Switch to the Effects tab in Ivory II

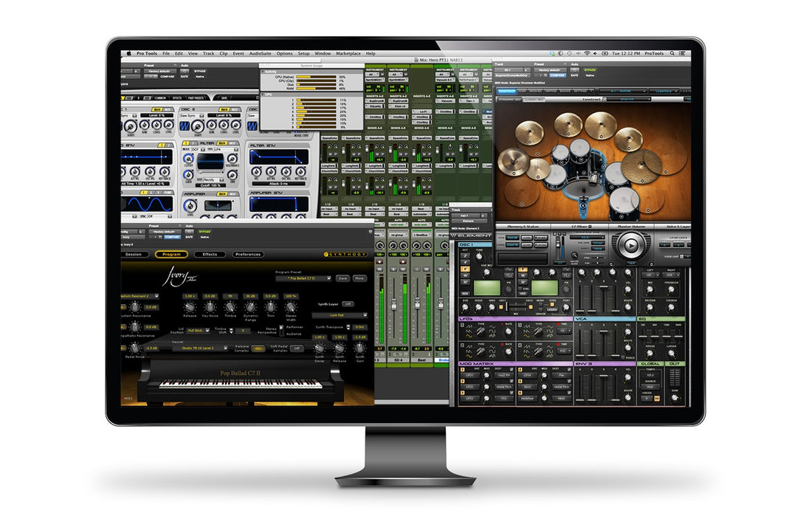[x=210, y=254]
